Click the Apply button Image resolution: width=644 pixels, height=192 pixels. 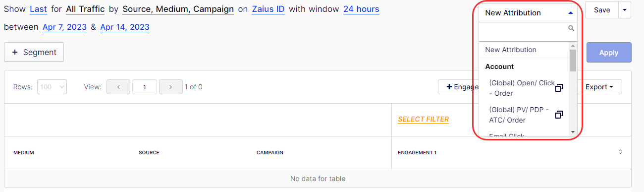click(609, 53)
